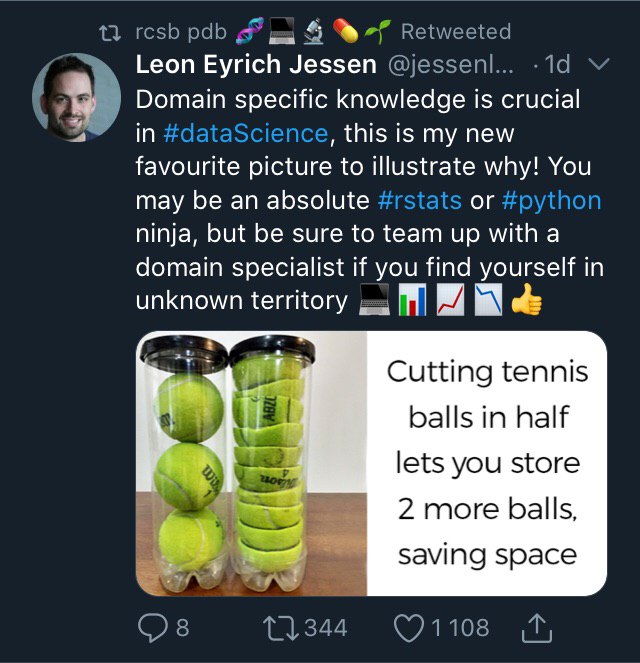Open the tweet options chevron menu
Viewport: 640px width, 663px height.
click(x=600, y=64)
